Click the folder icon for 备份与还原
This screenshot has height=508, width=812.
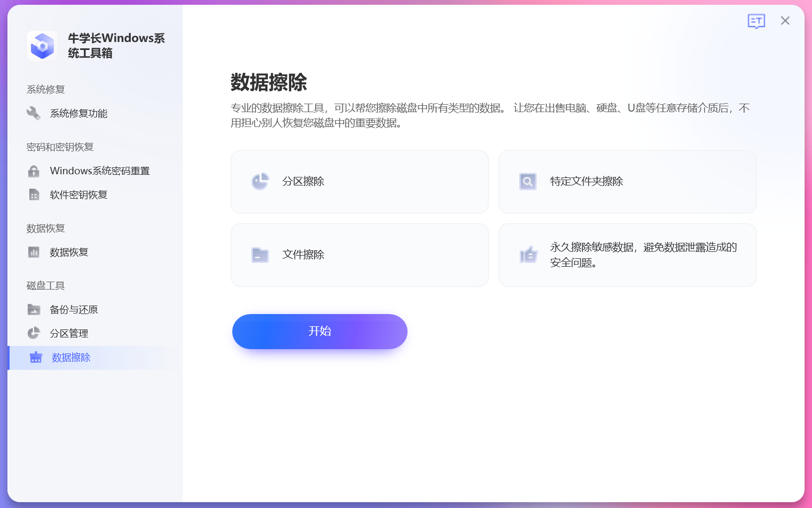(x=33, y=309)
